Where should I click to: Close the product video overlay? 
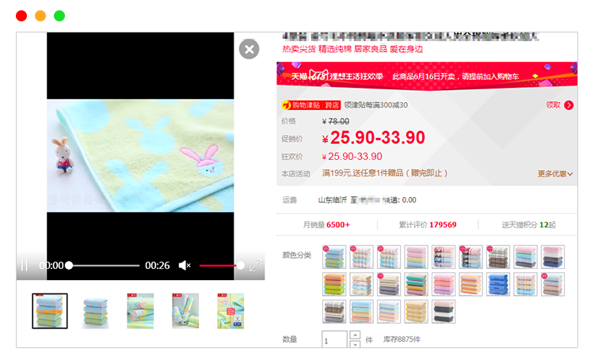click(x=249, y=49)
